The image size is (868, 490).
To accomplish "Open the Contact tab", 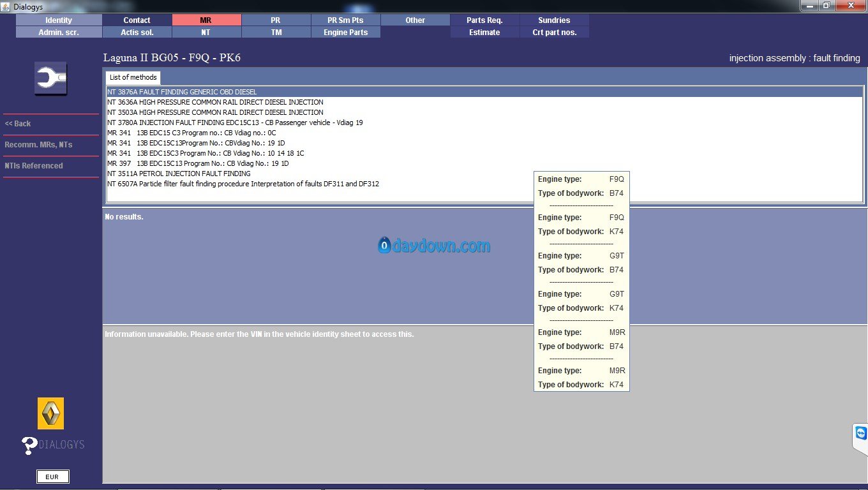I will (137, 20).
